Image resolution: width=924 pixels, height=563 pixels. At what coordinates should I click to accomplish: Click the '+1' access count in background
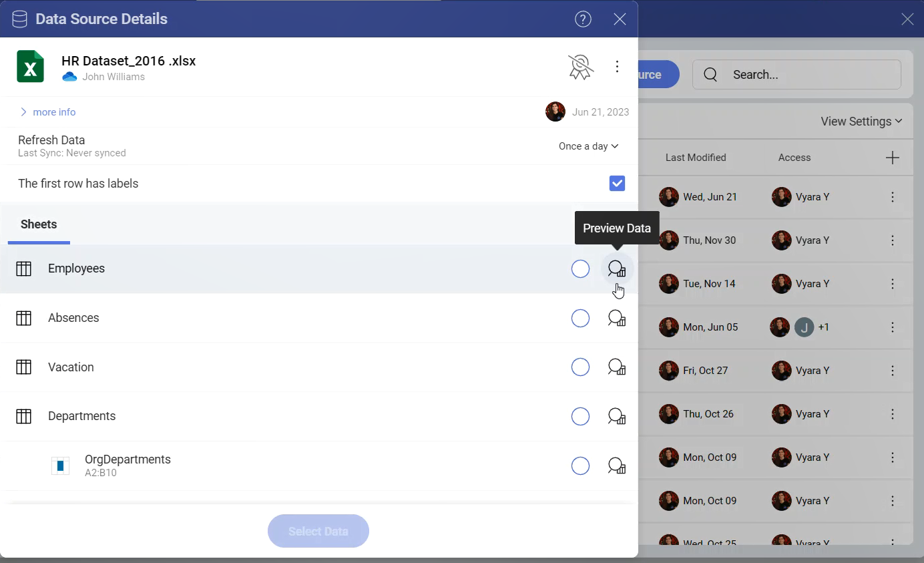tap(824, 327)
